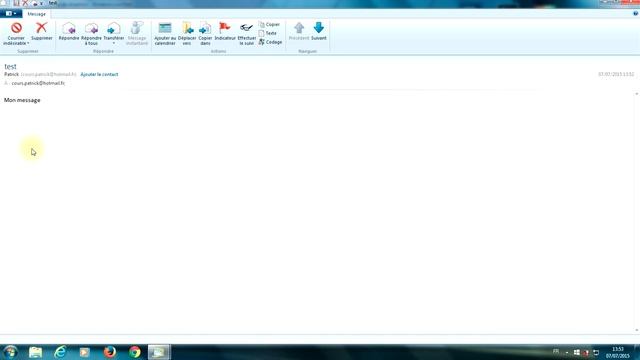The height and width of the screenshot is (360, 640).
Task: Go to Précédent message
Action: pos(299,31)
